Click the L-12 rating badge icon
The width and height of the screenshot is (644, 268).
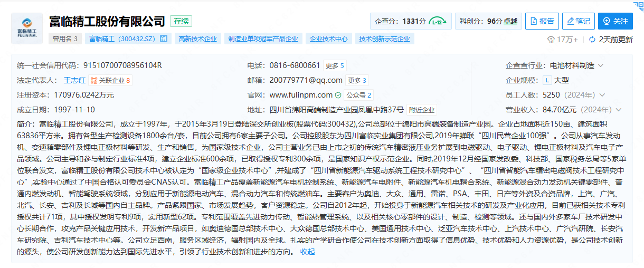click(x=438, y=21)
